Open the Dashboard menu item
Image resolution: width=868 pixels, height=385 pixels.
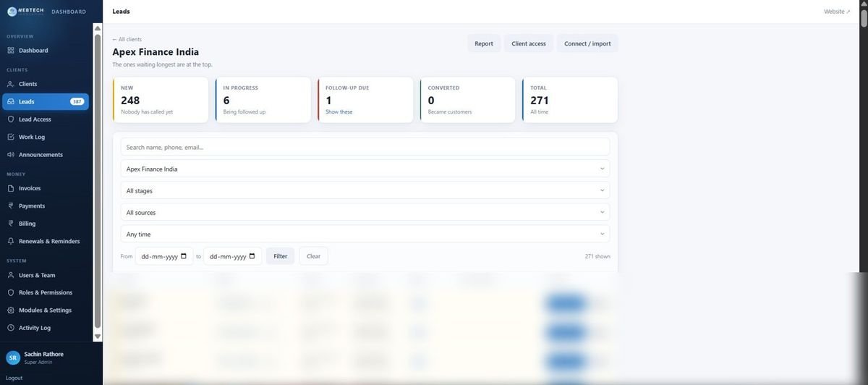click(46, 51)
